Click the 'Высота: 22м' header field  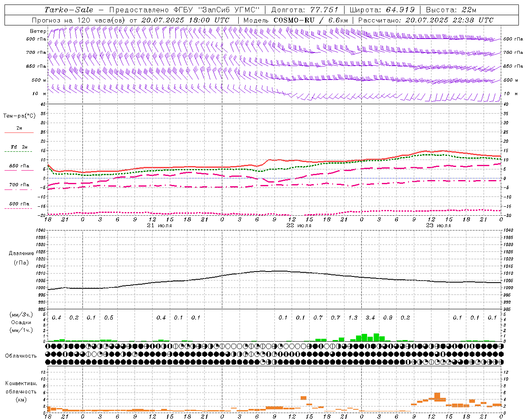pos(451,10)
